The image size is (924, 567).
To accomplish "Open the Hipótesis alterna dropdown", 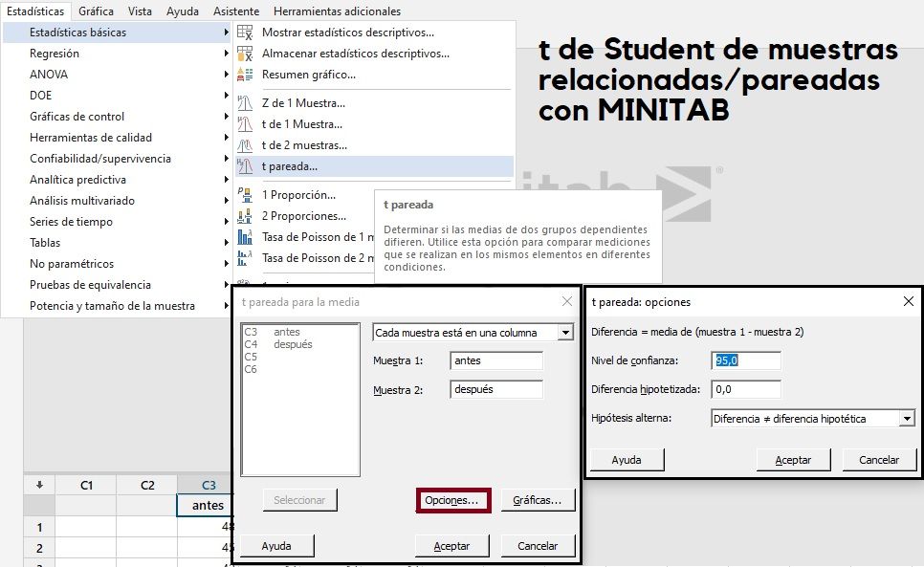I will click(906, 419).
